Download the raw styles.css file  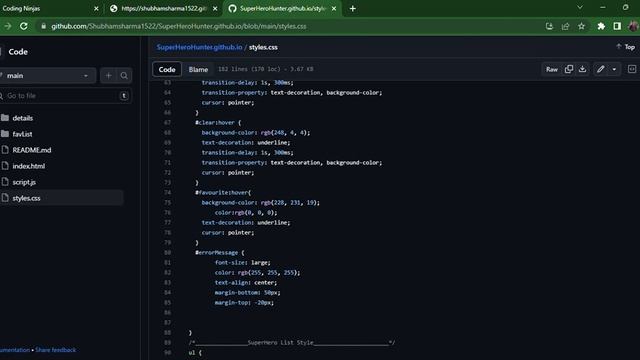582,69
